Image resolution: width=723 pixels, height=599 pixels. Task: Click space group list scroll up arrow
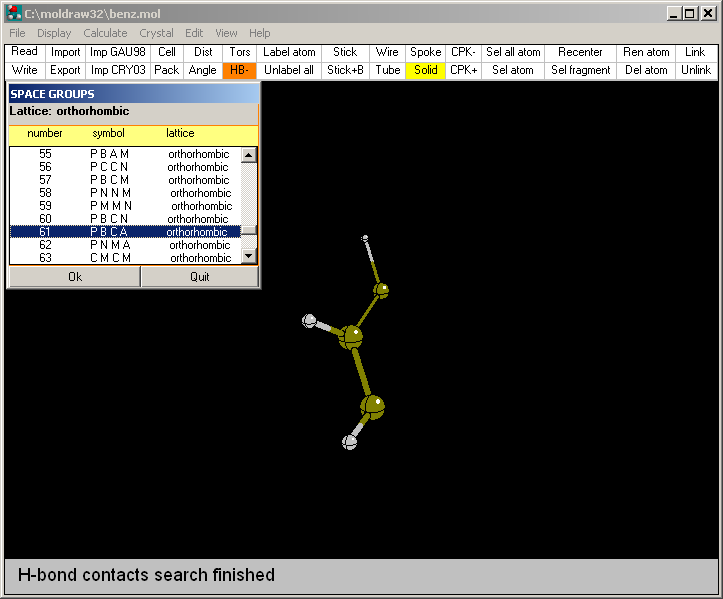249,155
